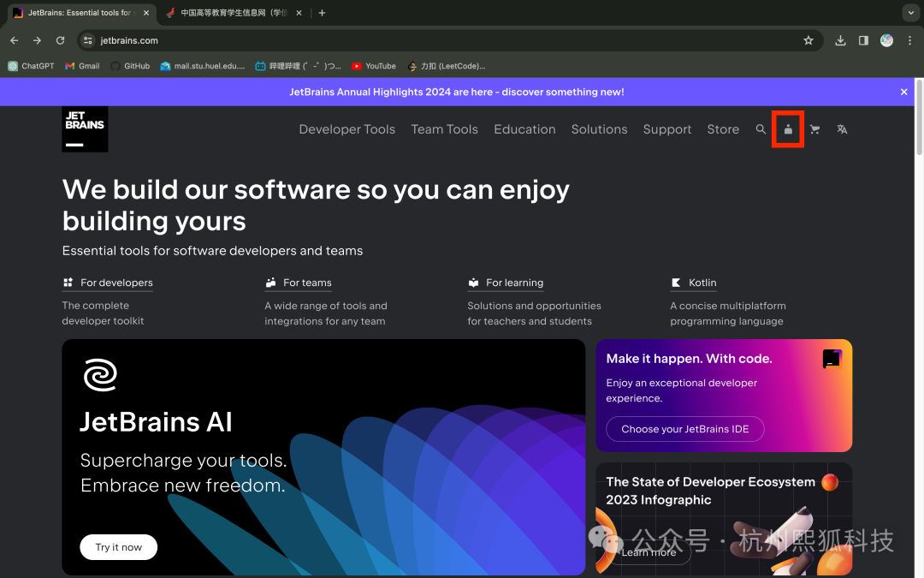
Task: Select the Kotlin logo icon
Action: [674, 283]
